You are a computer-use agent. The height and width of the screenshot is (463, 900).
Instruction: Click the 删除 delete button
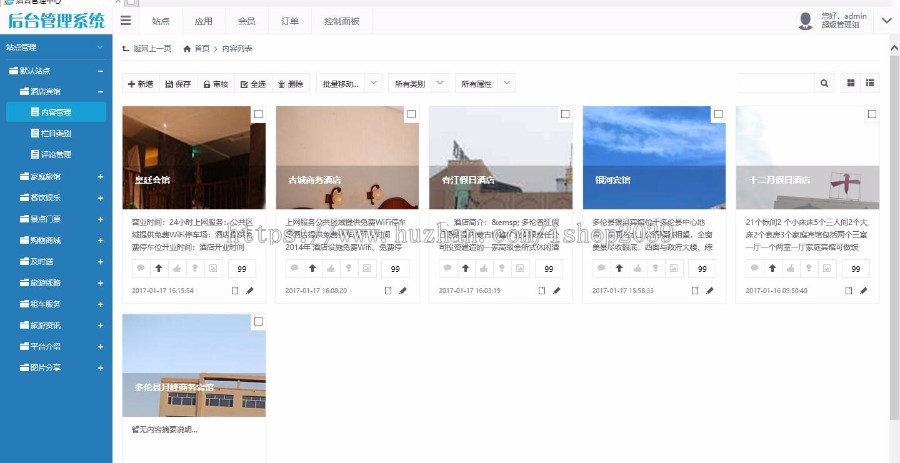coord(290,83)
